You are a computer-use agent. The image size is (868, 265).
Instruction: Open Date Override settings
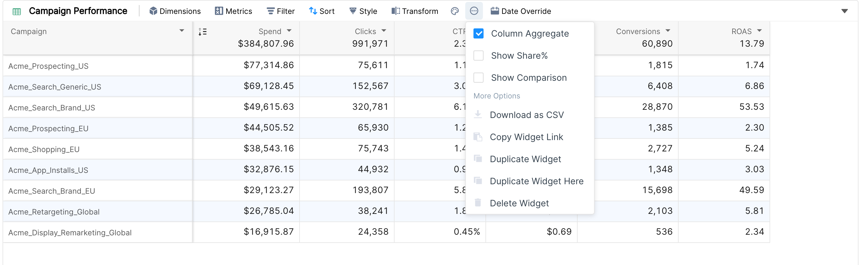520,11
